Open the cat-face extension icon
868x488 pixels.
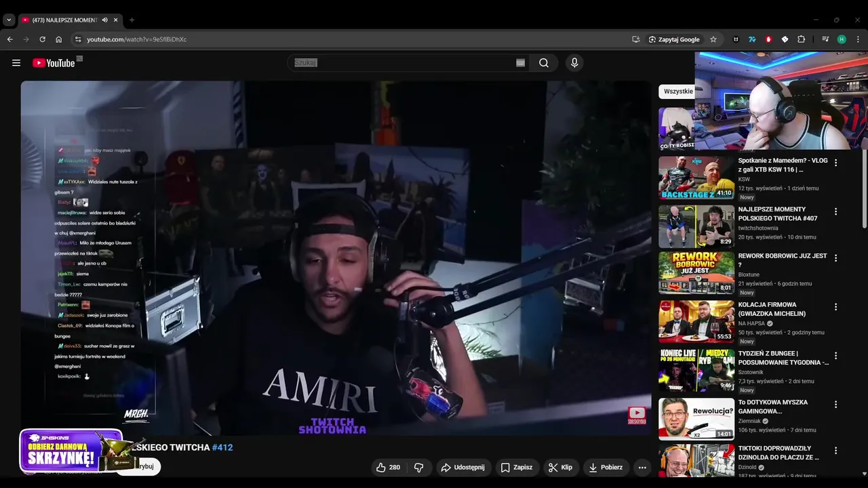(736, 39)
